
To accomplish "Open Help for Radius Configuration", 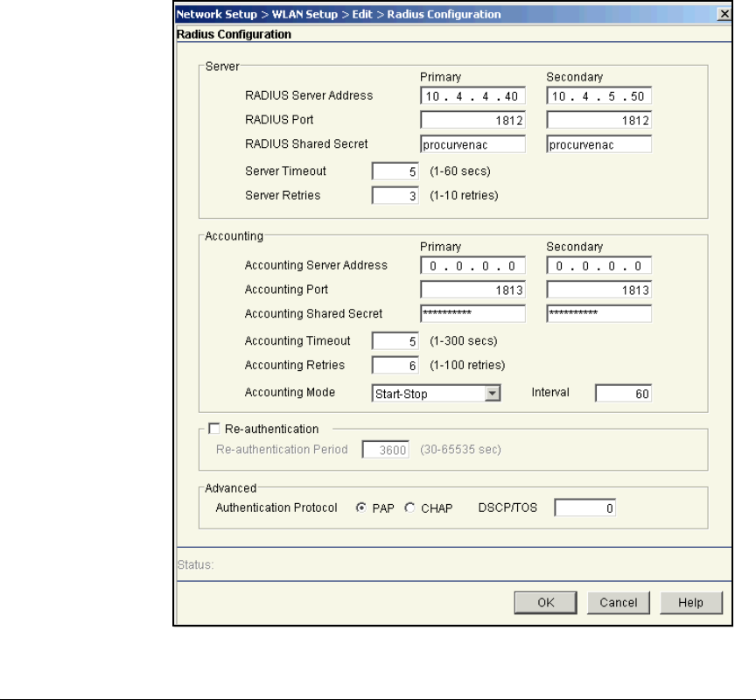I will [691, 603].
